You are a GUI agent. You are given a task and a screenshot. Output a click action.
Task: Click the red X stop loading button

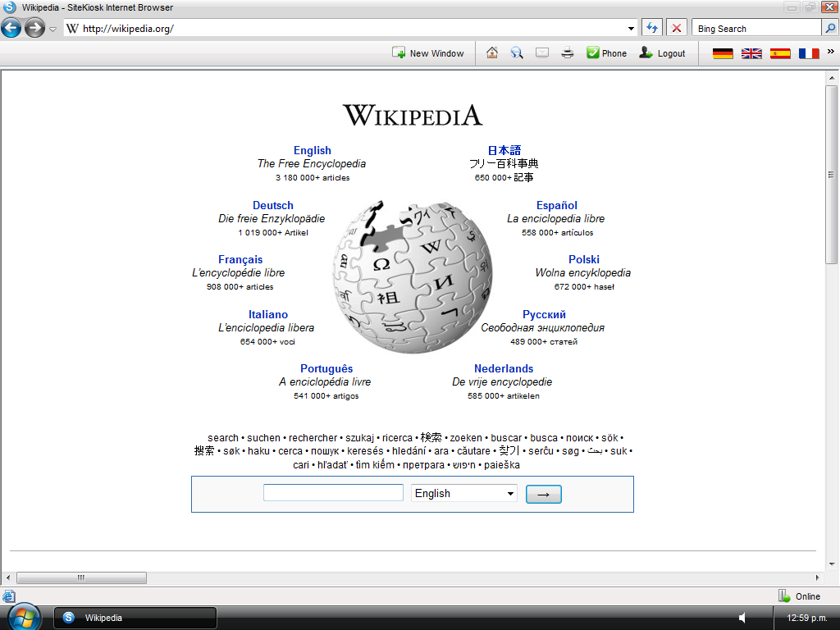(677, 28)
